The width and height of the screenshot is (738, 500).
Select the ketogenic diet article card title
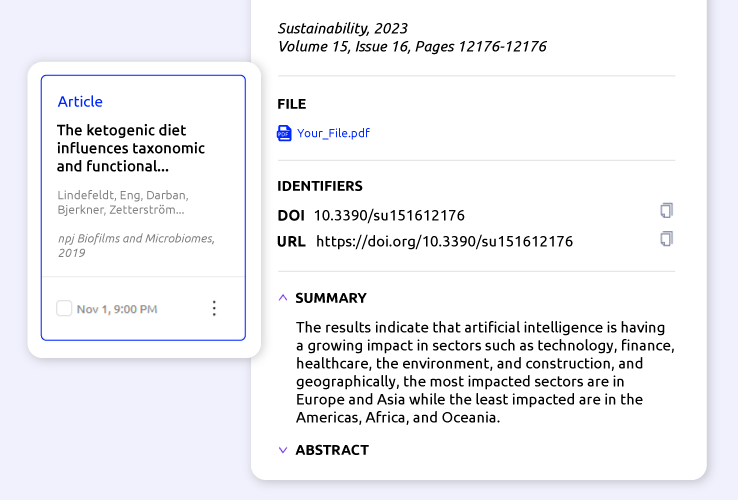click(x=131, y=148)
